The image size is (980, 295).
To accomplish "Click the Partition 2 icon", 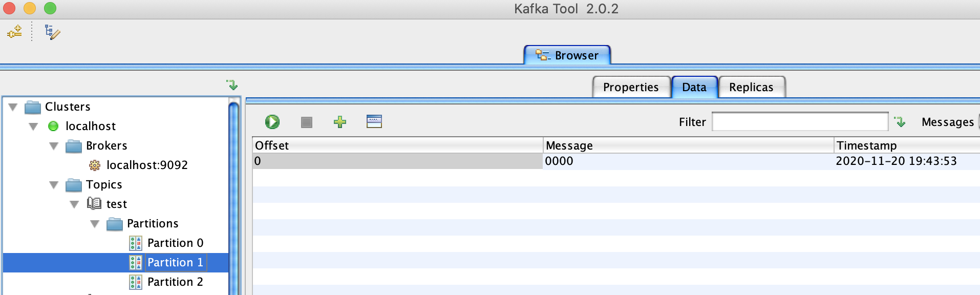I will 136,282.
